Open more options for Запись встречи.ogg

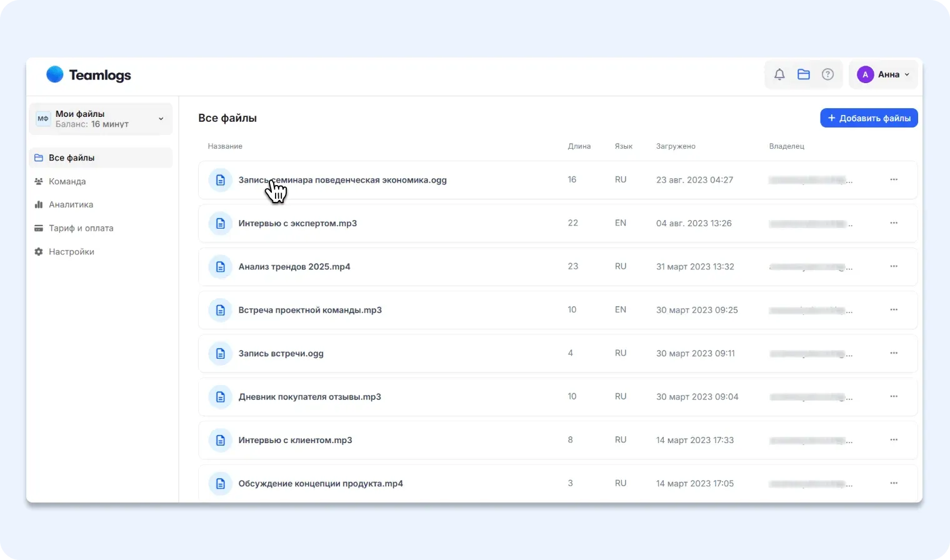(894, 353)
